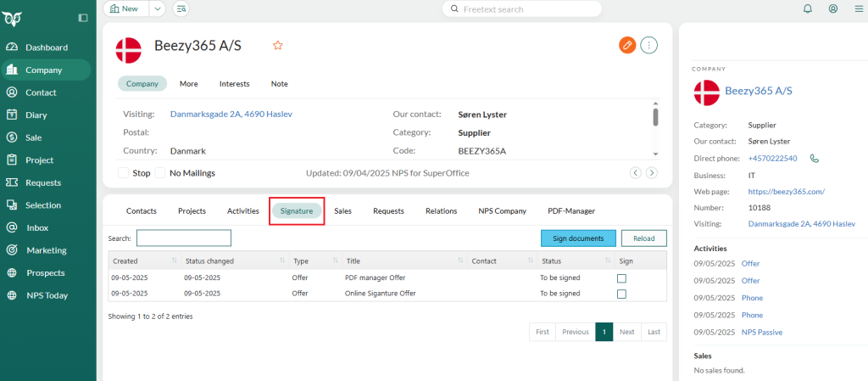Open the three-dot company options menu

point(648,46)
